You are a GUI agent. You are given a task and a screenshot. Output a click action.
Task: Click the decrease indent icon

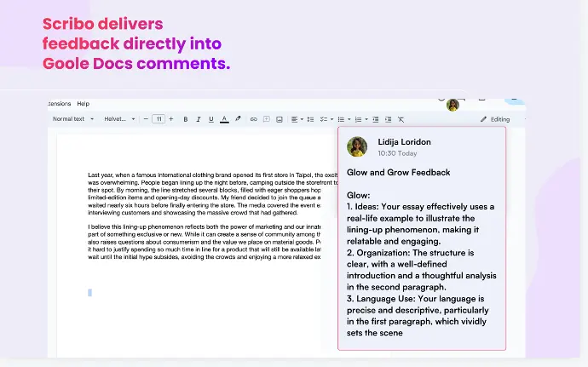[374, 119]
